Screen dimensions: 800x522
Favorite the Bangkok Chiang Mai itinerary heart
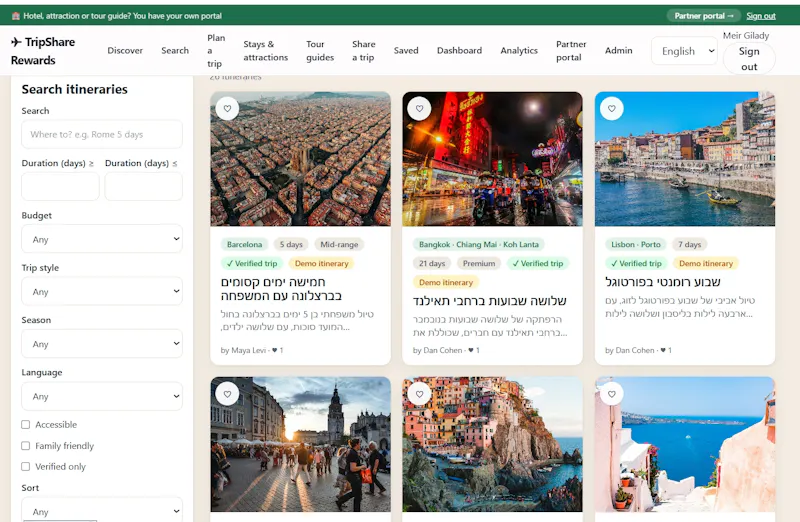[419, 109]
